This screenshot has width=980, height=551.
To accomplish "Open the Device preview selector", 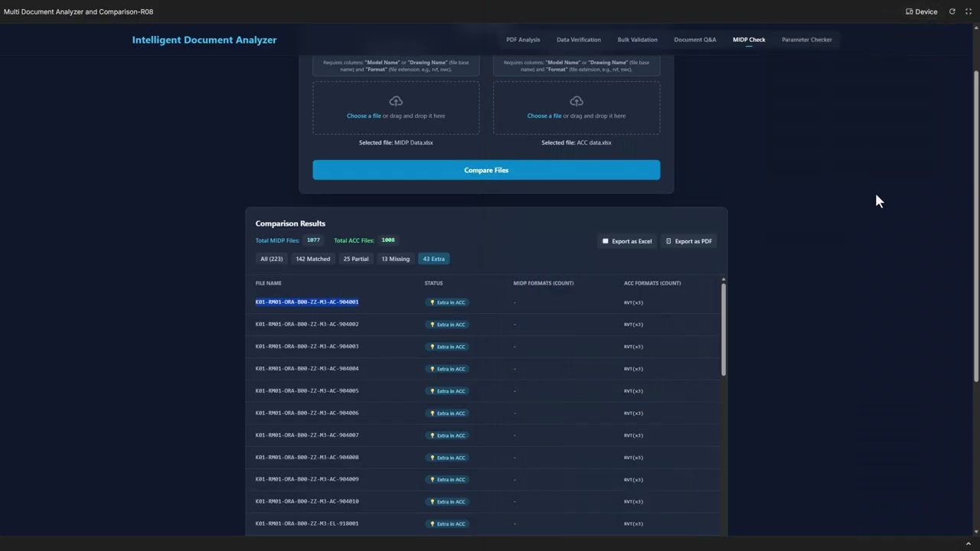I will pos(921,11).
